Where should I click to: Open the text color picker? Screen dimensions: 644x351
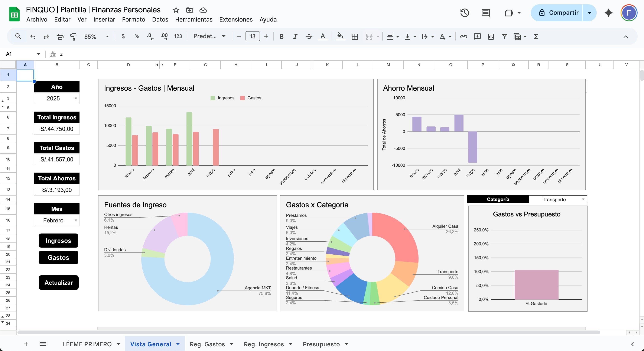tap(323, 36)
